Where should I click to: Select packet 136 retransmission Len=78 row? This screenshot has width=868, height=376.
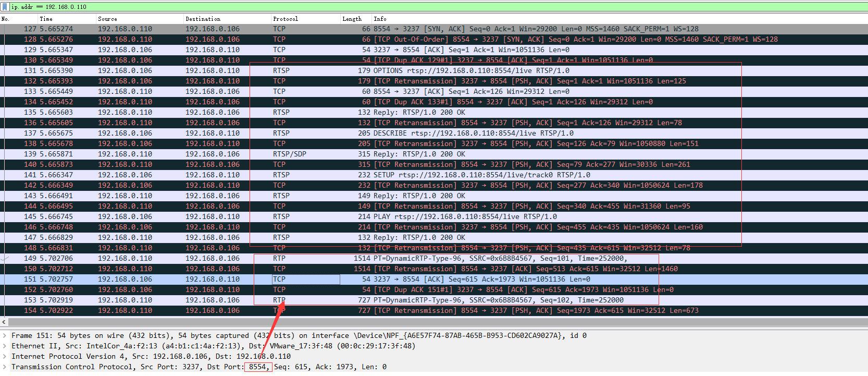[434, 123]
